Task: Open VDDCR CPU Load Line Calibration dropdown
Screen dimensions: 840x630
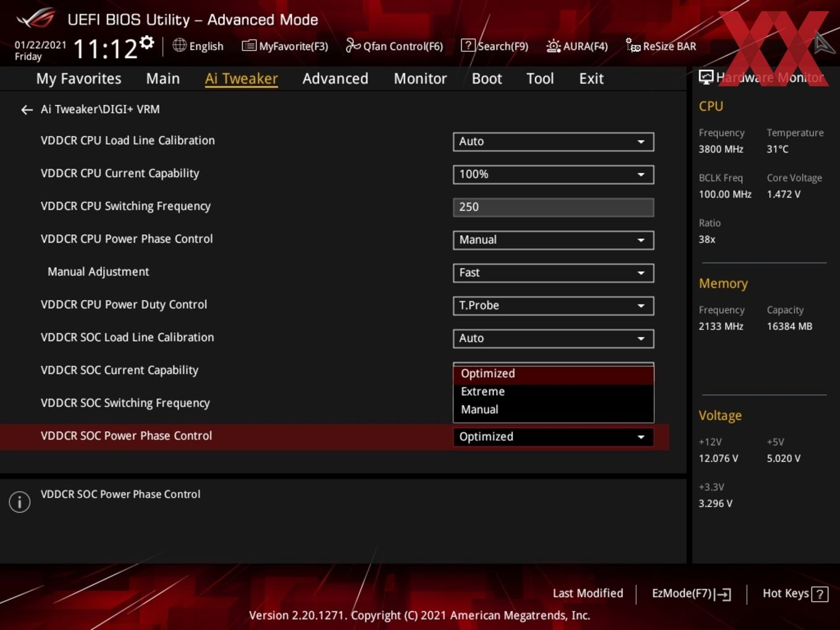Action: coord(553,141)
